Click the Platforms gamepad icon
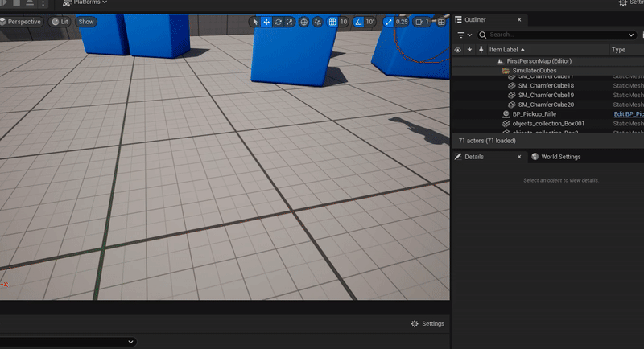This screenshot has height=349, width=644. click(x=67, y=3)
